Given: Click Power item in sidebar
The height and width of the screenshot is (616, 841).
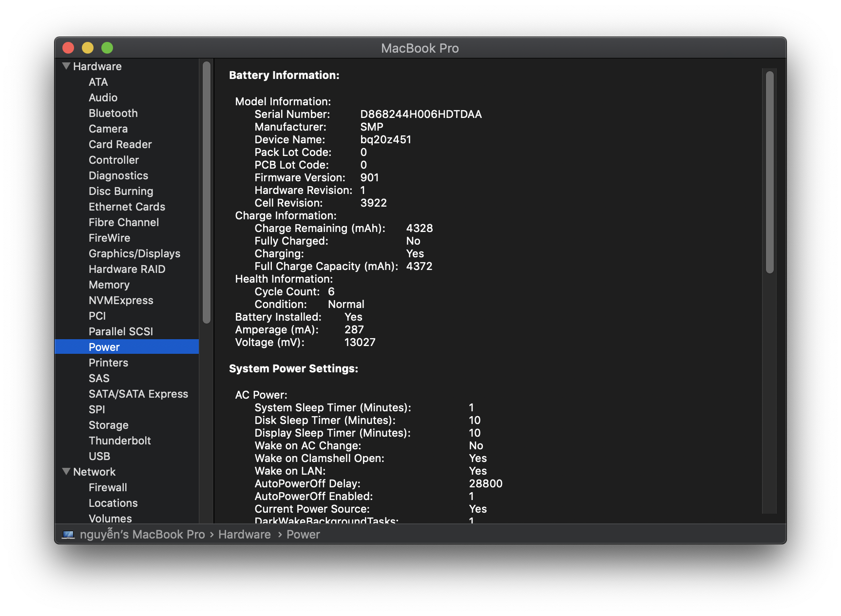Looking at the screenshot, I should tap(104, 347).
